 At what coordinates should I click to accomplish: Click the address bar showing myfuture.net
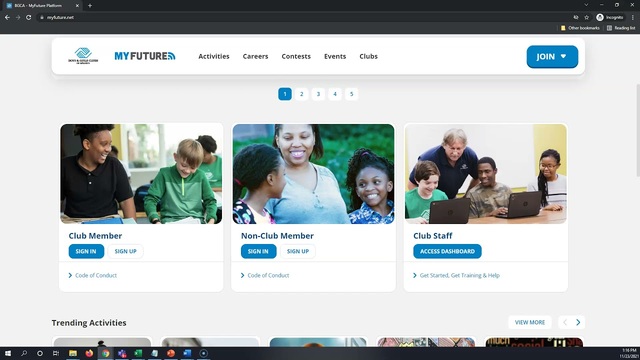[302, 18]
